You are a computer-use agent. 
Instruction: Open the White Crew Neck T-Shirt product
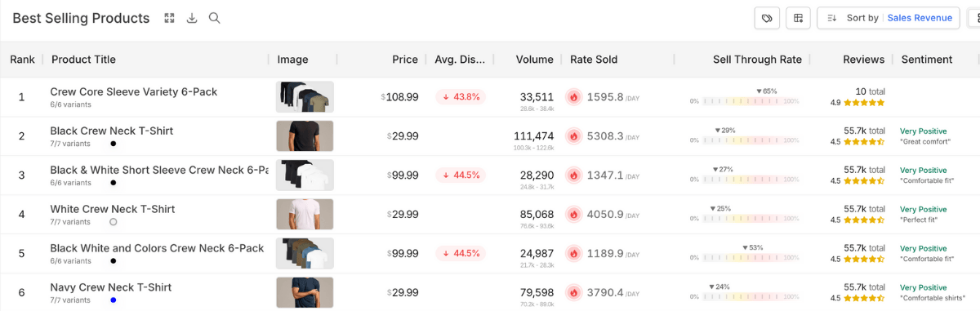[x=112, y=209]
